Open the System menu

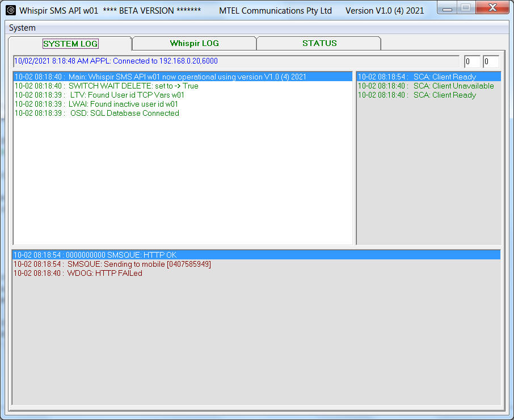[22, 28]
